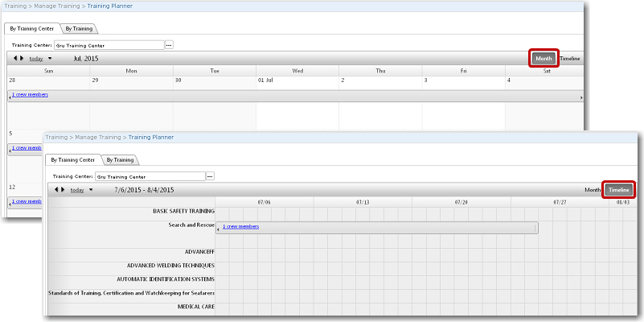Click next arrow in Jul 2015 month calendar

click(21, 59)
